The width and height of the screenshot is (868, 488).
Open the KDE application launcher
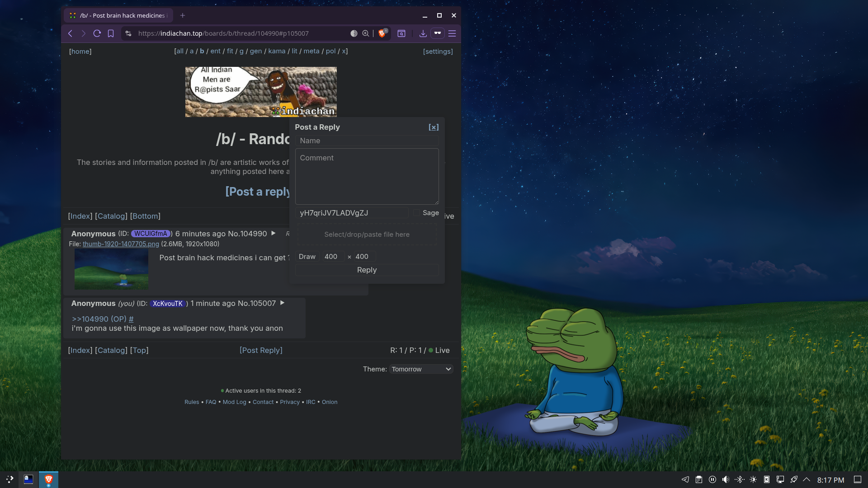click(9, 479)
